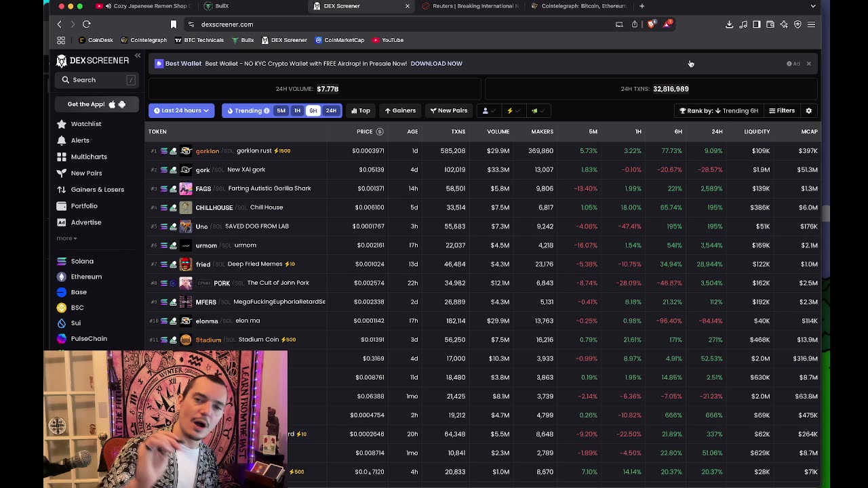Open the New Pairs sprout icon in sidebar
Screen dimensions: 868x488
pos(62,173)
